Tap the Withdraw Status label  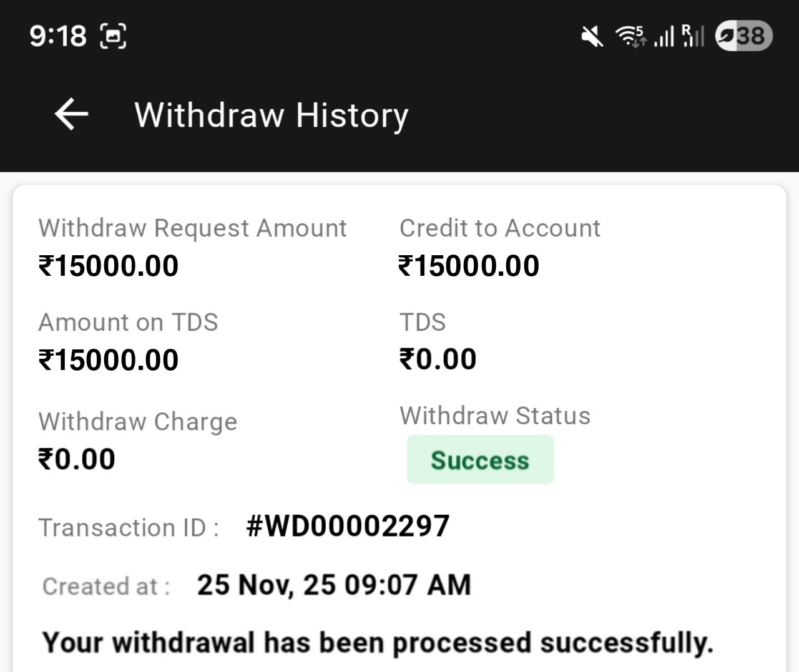[x=495, y=416]
